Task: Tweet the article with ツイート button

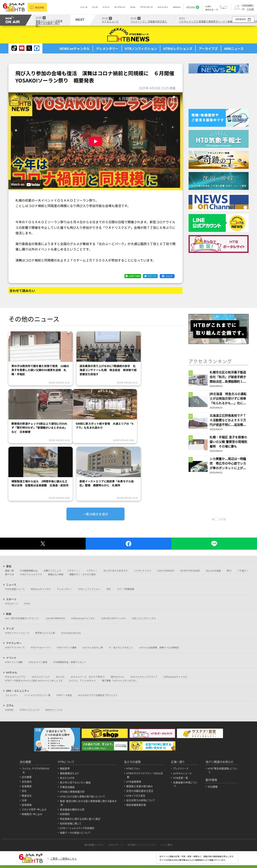Action: 150,276
